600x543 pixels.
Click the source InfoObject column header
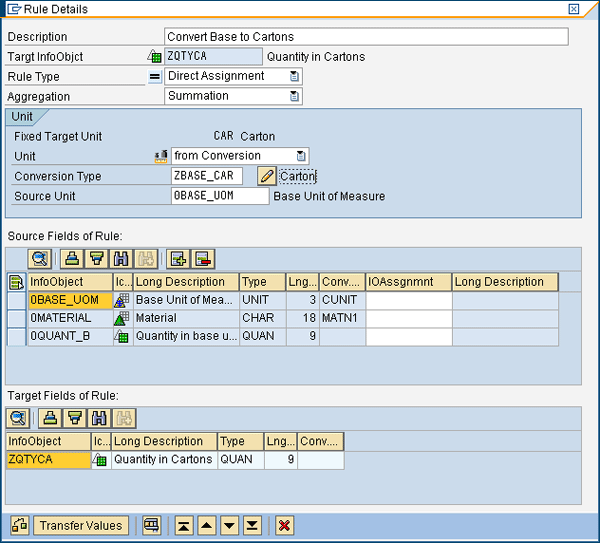pyautogui.click(x=70, y=282)
